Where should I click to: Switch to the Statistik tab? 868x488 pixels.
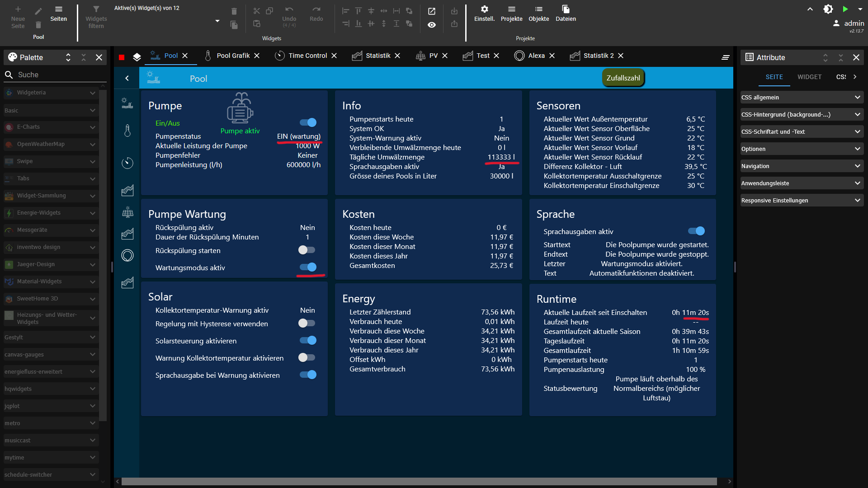point(377,56)
